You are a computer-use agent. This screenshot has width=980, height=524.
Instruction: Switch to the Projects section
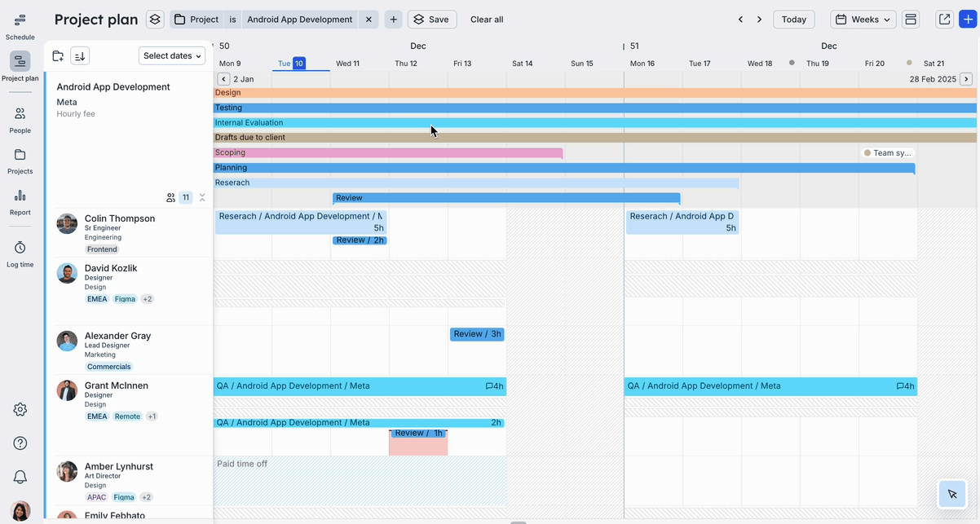[20, 161]
